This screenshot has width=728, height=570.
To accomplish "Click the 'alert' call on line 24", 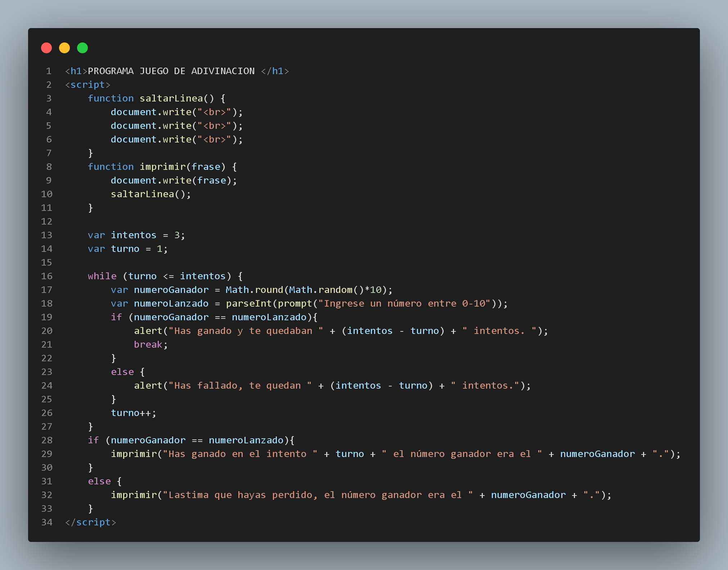I will 148,385.
